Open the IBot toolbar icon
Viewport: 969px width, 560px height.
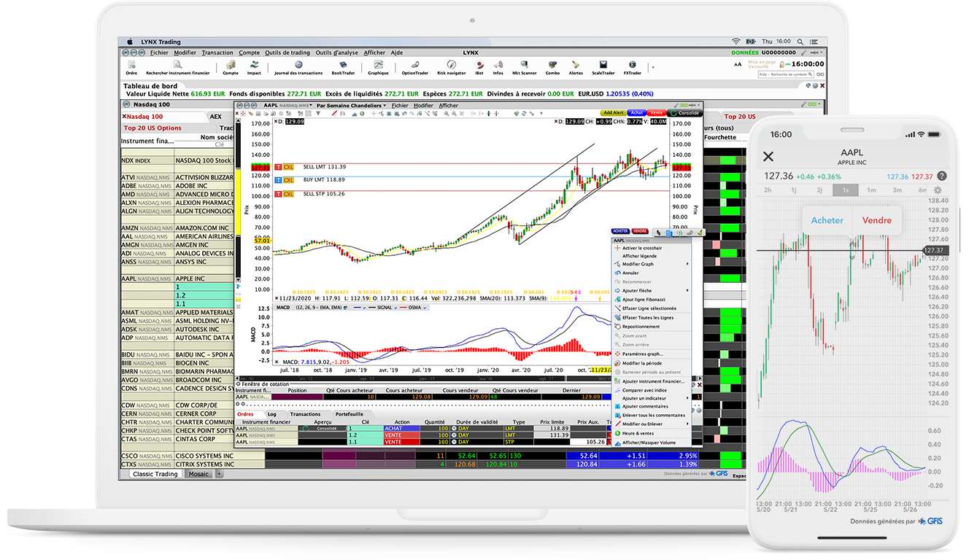click(x=479, y=68)
